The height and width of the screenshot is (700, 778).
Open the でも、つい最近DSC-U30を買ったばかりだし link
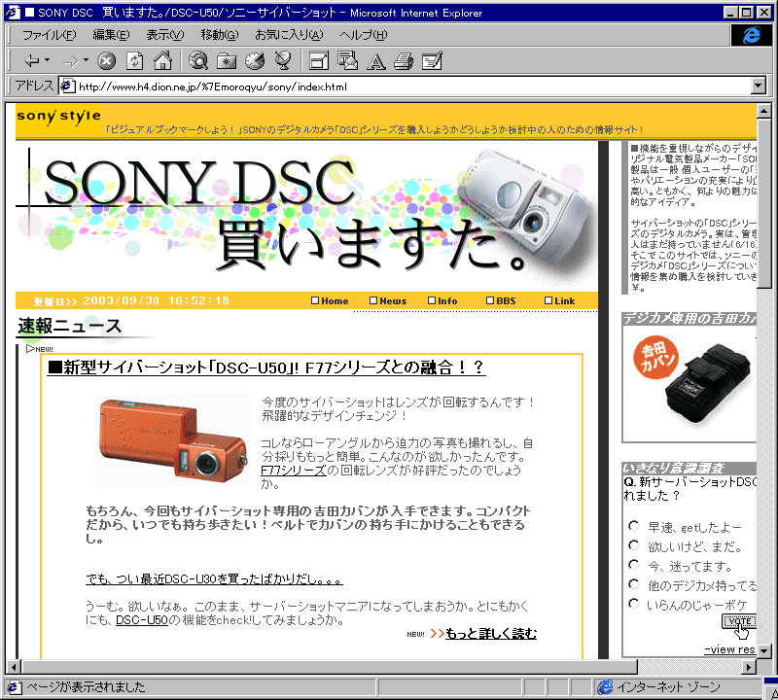[214, 578]
